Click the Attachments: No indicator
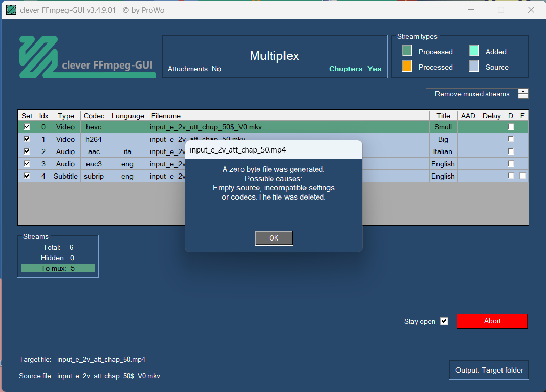The image size is (546, 392). (x=194, y=69)
